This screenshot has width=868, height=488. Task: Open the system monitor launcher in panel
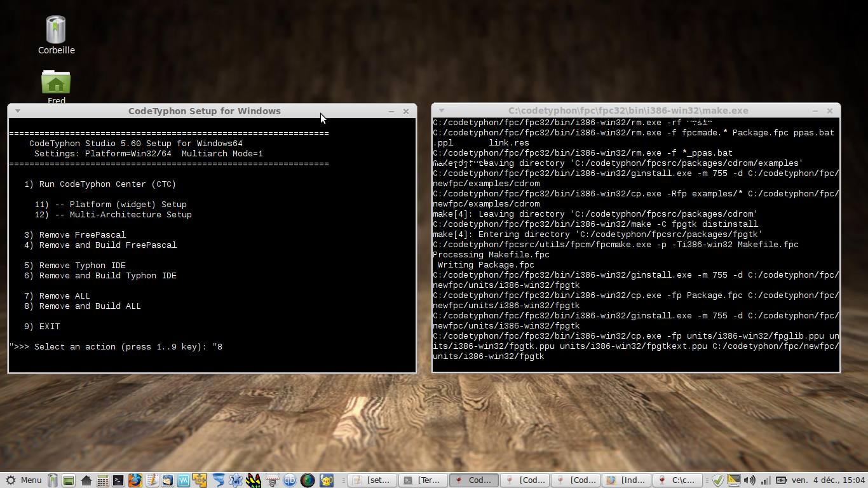(184, 480)
